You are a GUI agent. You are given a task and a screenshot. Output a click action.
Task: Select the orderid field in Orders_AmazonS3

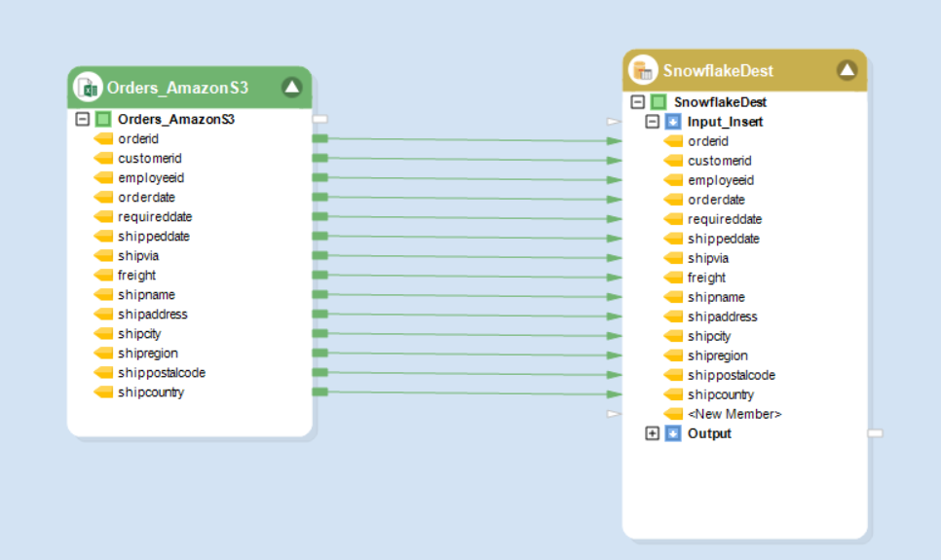pos(137,139)
